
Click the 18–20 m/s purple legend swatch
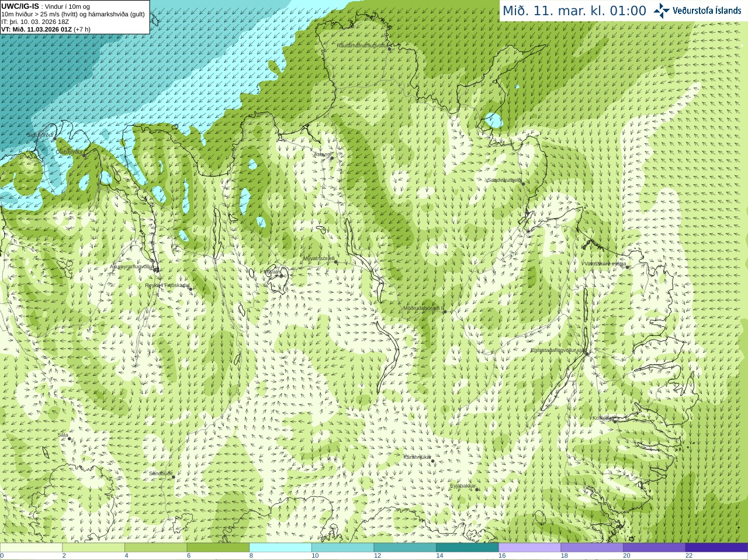pyautogui.click(x=592, y=548)
